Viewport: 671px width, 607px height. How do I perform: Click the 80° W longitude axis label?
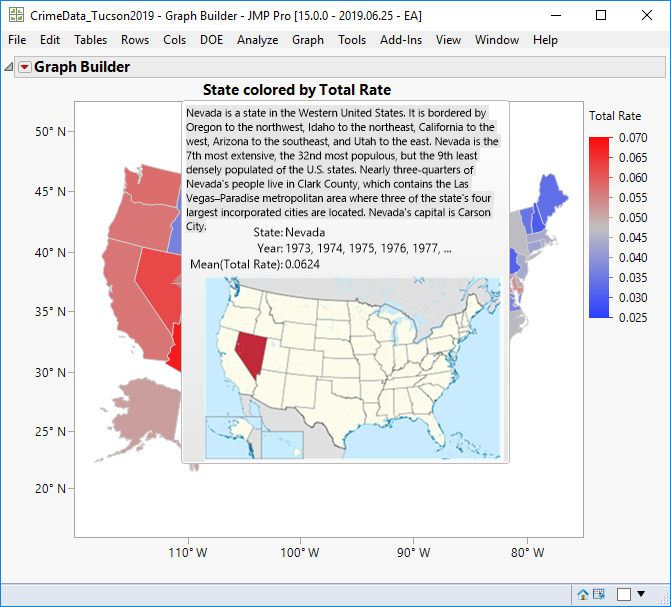coord(527,553)
